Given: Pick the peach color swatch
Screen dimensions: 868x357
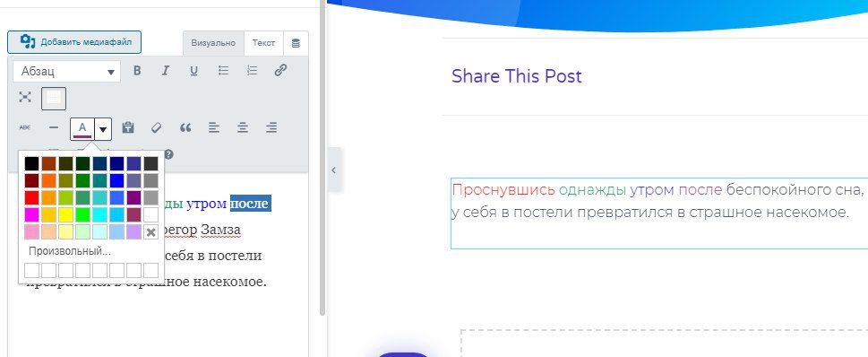Looking at the screenshot, I should [48, 231].
